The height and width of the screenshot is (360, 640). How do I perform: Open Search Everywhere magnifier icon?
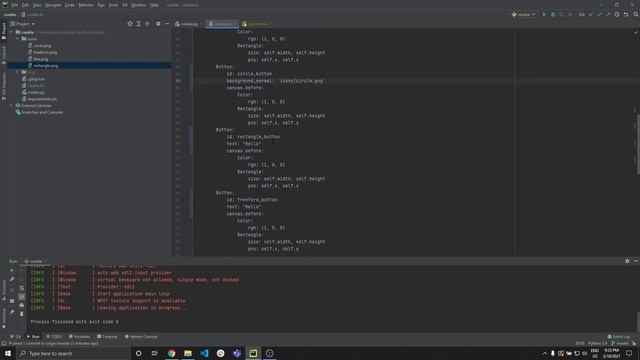click(636, 14)
